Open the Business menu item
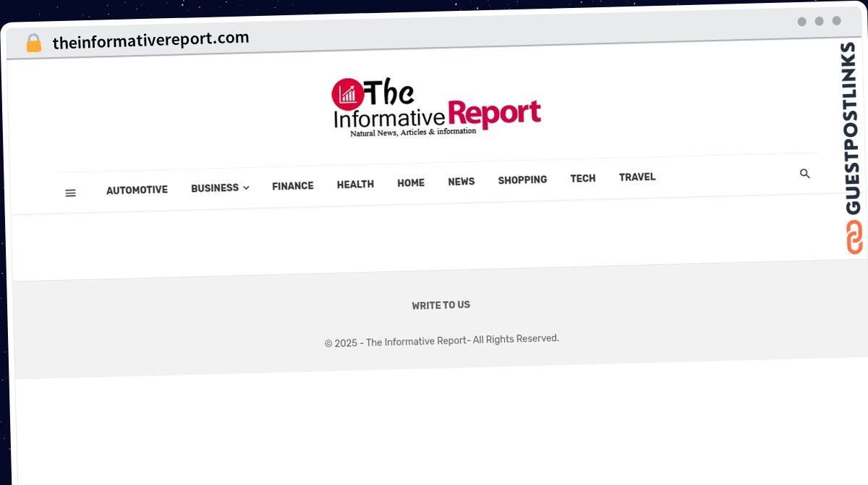 215,188
